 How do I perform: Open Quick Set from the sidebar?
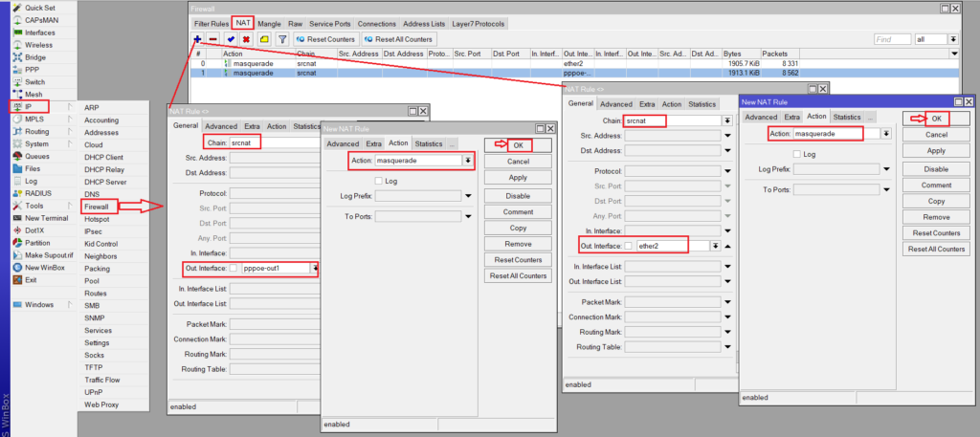coord(38,7)
